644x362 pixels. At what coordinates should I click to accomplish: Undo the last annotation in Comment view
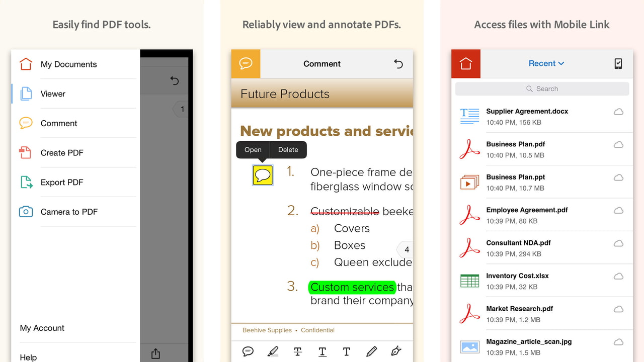pyautogui.click(x=398, y=64)
